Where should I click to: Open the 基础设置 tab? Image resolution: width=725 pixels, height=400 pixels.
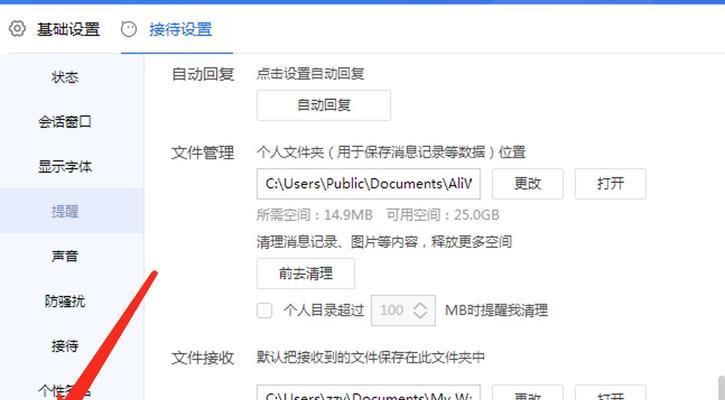(x=68, y=30)
